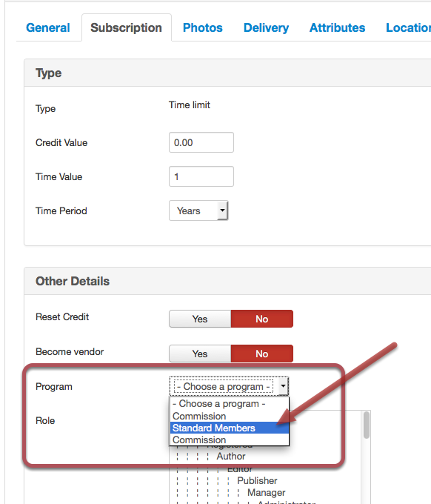This screenshot has height=504, width=431.
Task: Open the Attributes tab
Action: click(x=337, y=27)
